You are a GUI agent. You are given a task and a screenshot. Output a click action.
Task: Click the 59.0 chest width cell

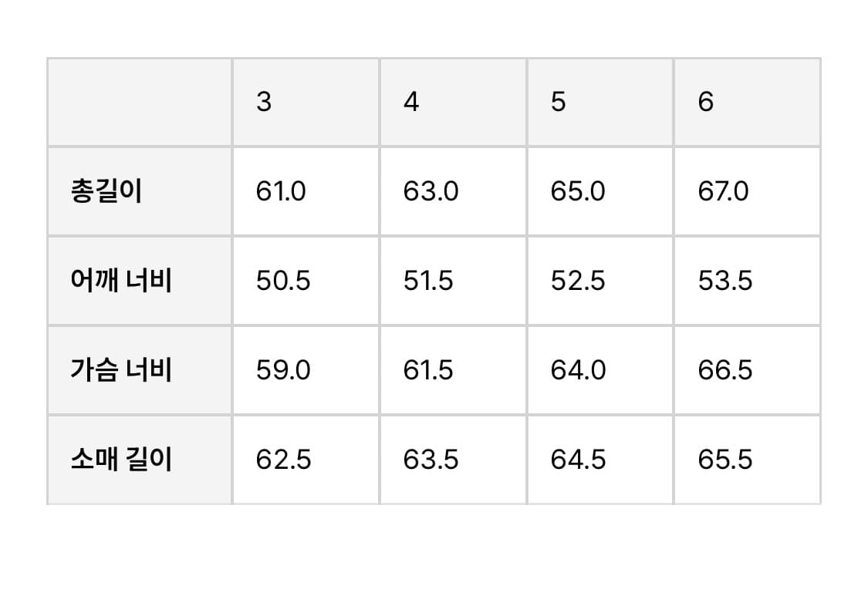pos(283,370)
